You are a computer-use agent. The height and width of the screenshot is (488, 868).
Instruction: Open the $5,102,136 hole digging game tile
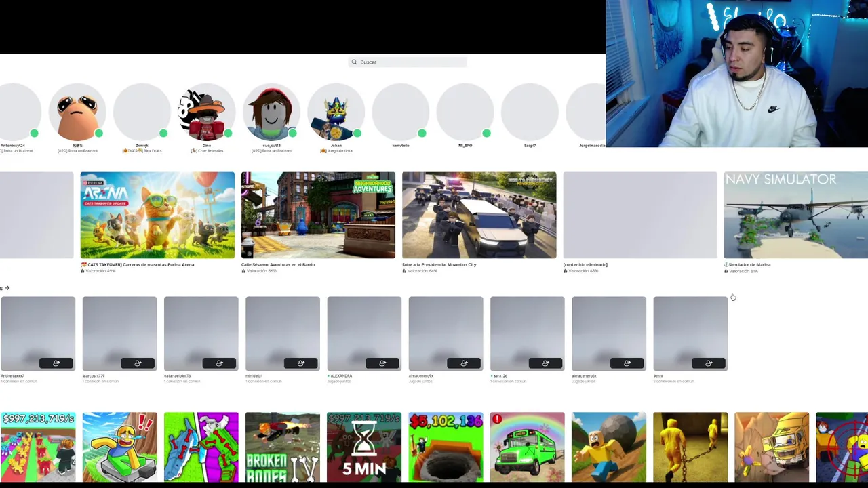point(446,447)
